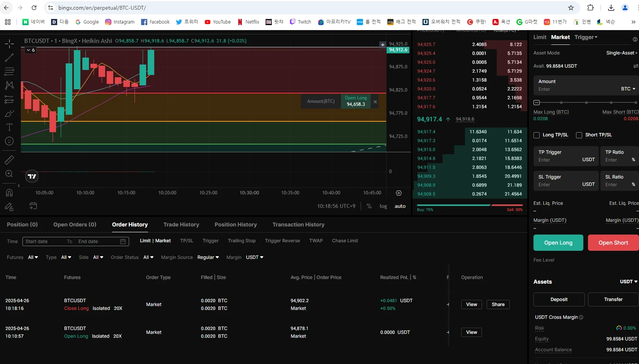Viewport: 639px width, 364px height.
Task: Select the trend line drawing tool
Action: coord(9,58)
